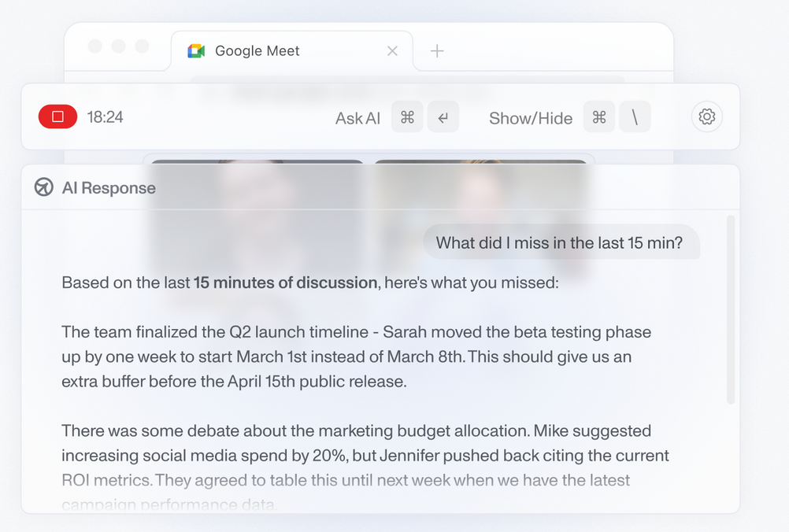Click the AI Response compass icon
This screenshot has width=789, height=532.
(x=44, y=187)
